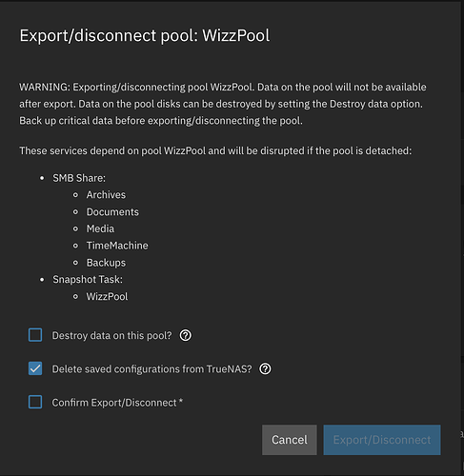Click the SMB Share list heading
The height and width of the screenshot is (476, 464).
pyautogui.click(x=79, y=178)
